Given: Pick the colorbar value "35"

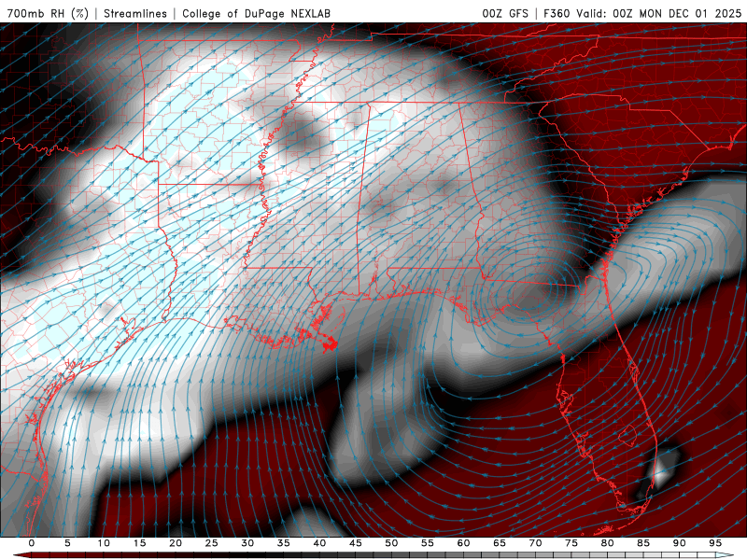Looking at the screenshot, I should click(x=284, y=543).
